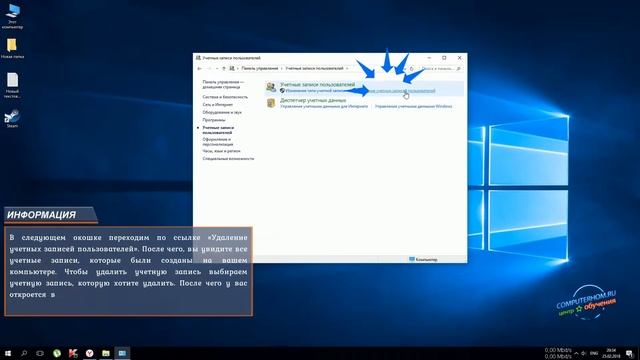Click Панель управления breadcrumb
The width and height of the screenshot is (640, 360).
pos(260,69)
